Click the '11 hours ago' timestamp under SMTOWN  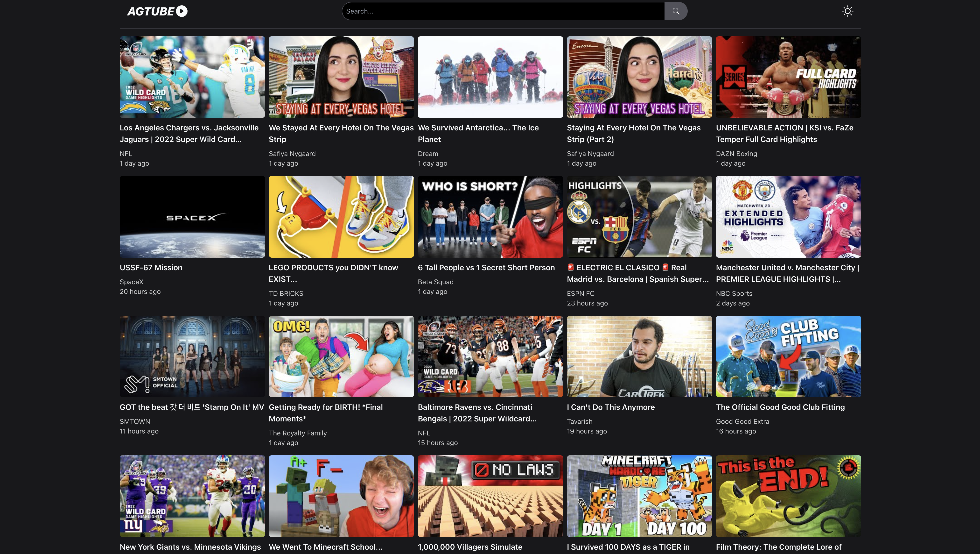[139, 431]
